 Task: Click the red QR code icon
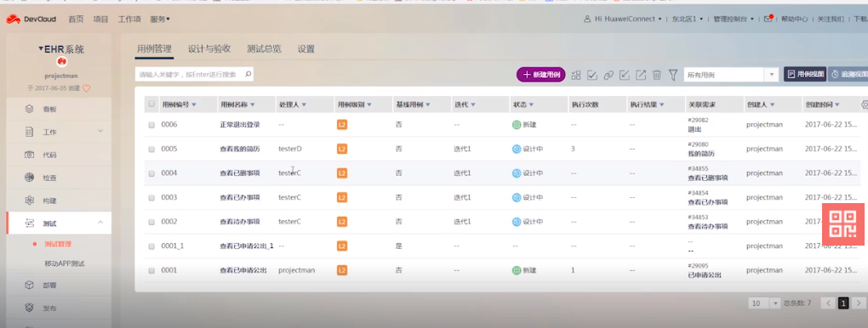(x=842, y=224)
